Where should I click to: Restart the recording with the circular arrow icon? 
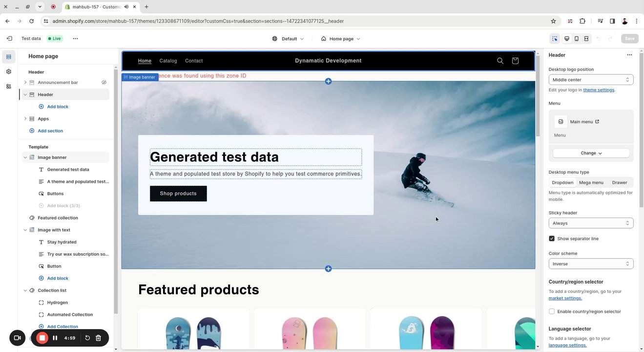coord(87,338)
